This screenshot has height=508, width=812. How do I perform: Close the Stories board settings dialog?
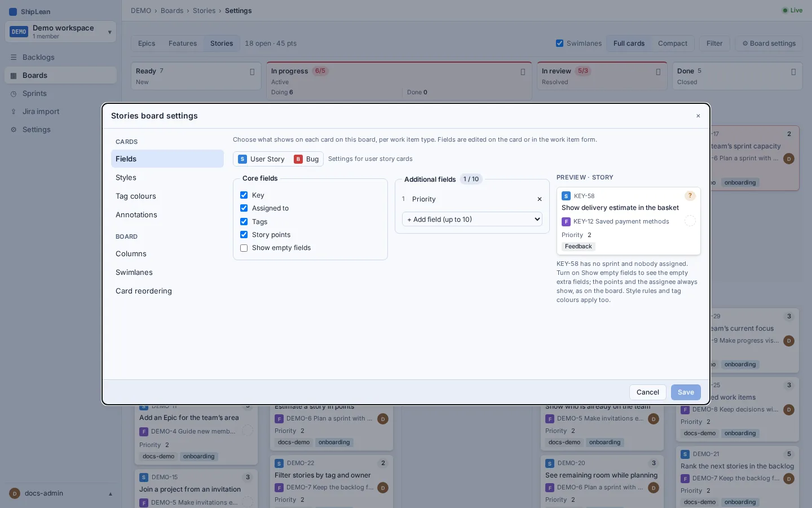point(698,116)
